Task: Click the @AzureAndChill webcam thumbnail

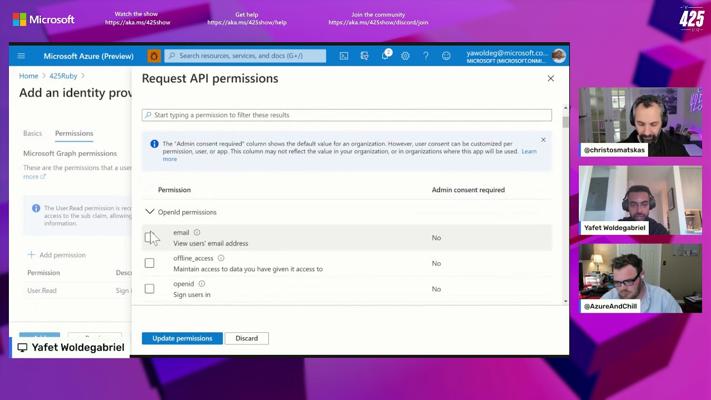Action: [x=640, y=278]
